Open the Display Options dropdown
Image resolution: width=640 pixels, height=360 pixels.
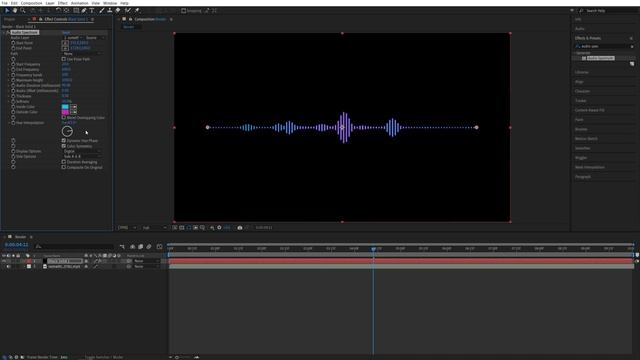pyautogui.click(x=82, y=151)
